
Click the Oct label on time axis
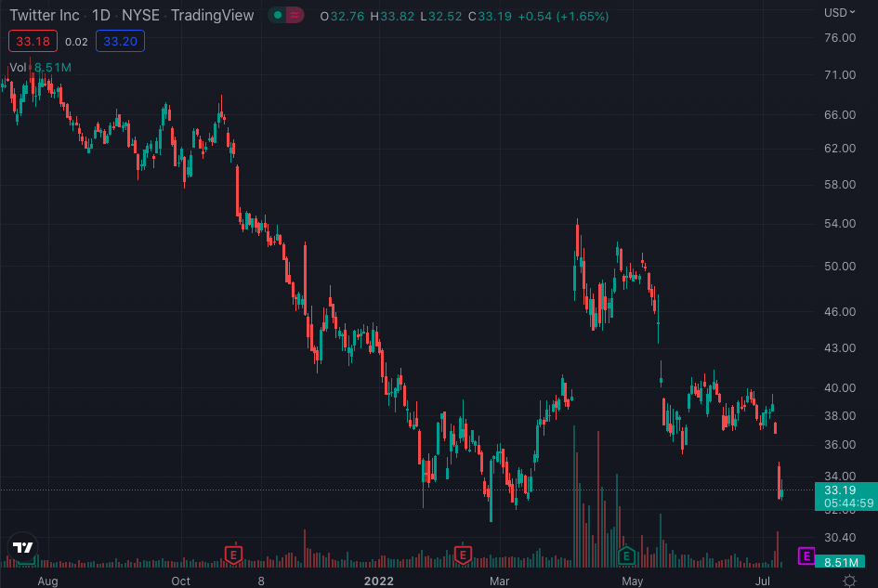point(180,581)
